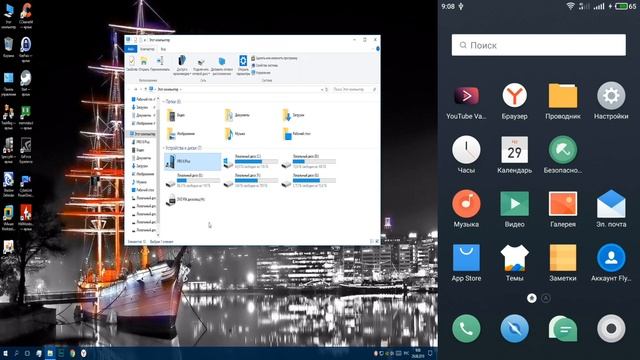Click Удалить или изменить программу
The image size is (640, 360).
[x=274, y=58]
